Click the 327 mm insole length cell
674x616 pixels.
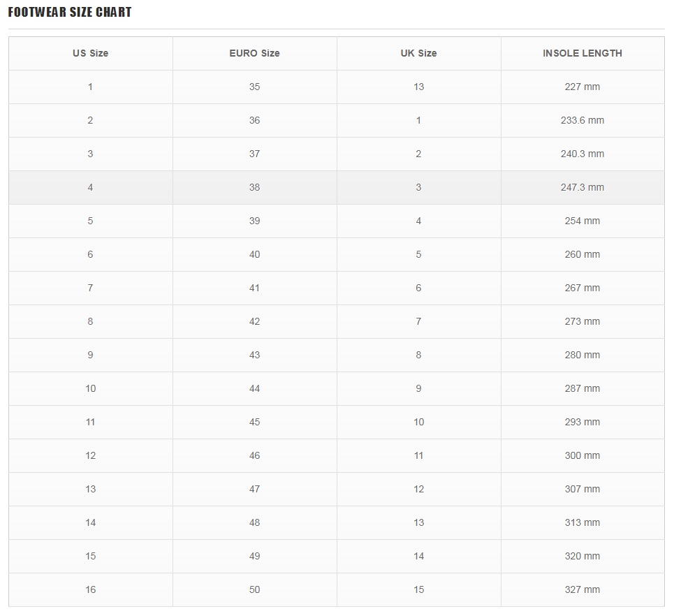(x=583, y=589)
